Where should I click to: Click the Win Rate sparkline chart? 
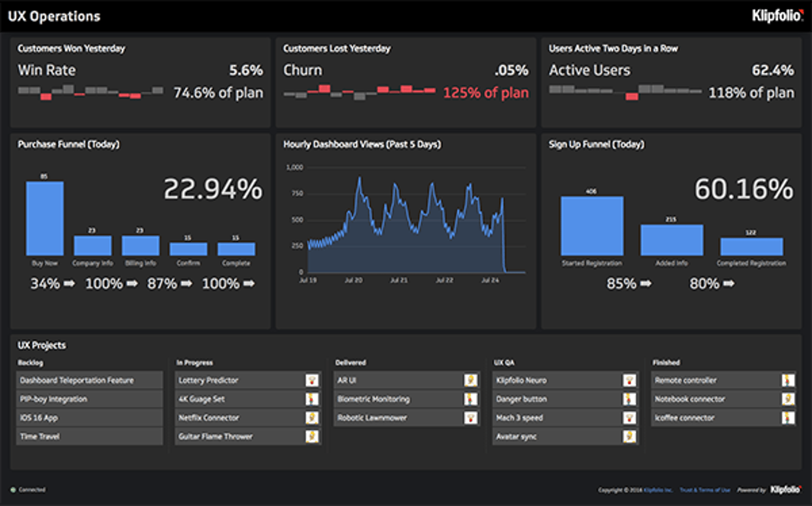90,91
